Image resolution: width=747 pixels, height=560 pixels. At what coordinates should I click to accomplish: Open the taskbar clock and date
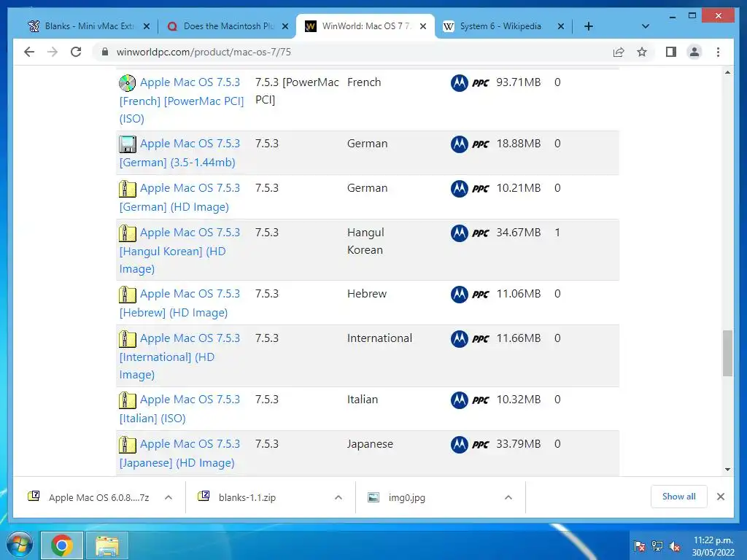click(x=713, y=546)
